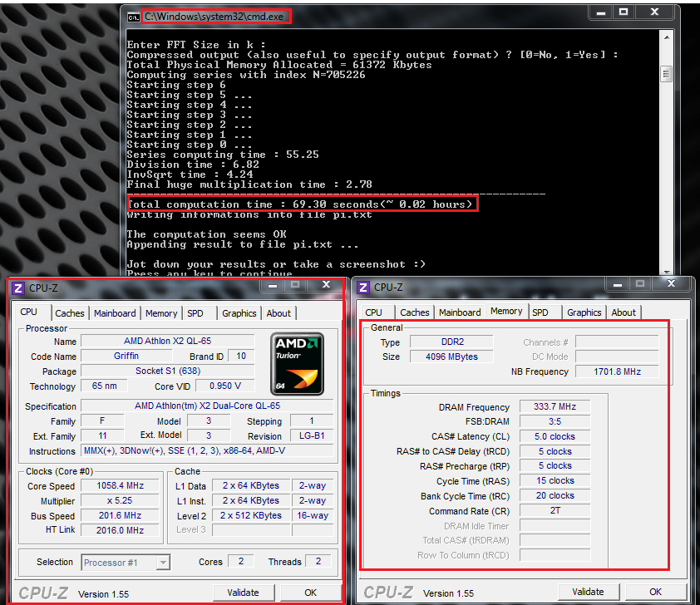The width and height of the screenshot is (700, 605).
Task: Click the '333.7 MHz' DRAM Frequency value
Action: click(x=555, y=407)
